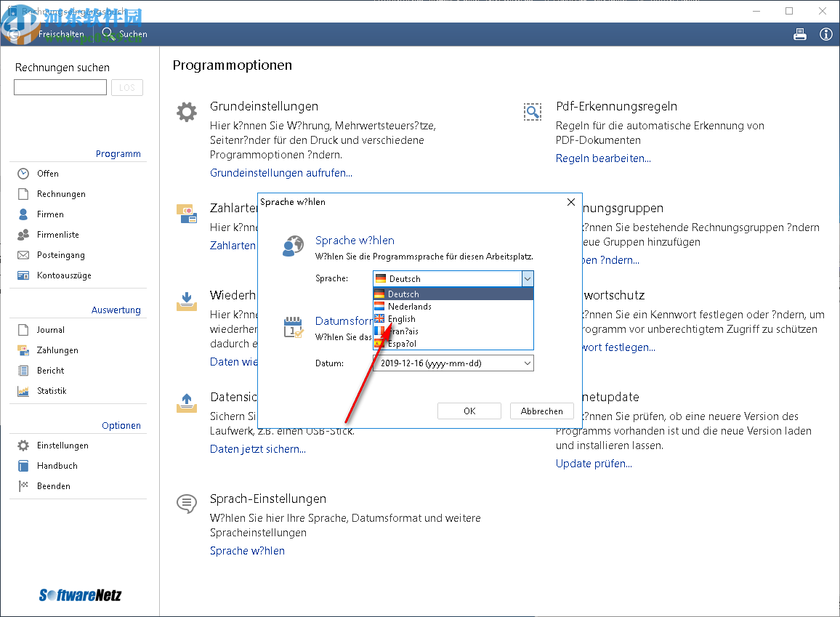Image resolution: width=840 pixels, height=617 pixels.
Task: Open the info icon in the header
Action: [825, 34]
